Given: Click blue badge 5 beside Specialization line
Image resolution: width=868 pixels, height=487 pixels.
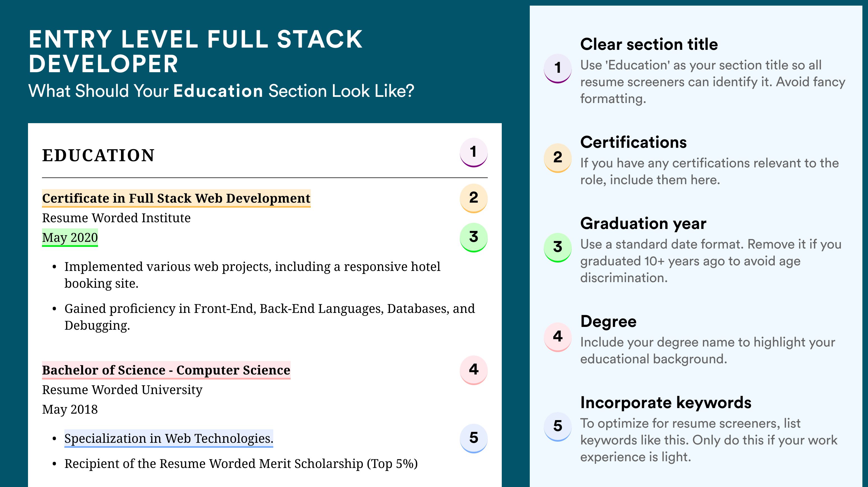Looking at the screenshot, I should tap(473, 438).
